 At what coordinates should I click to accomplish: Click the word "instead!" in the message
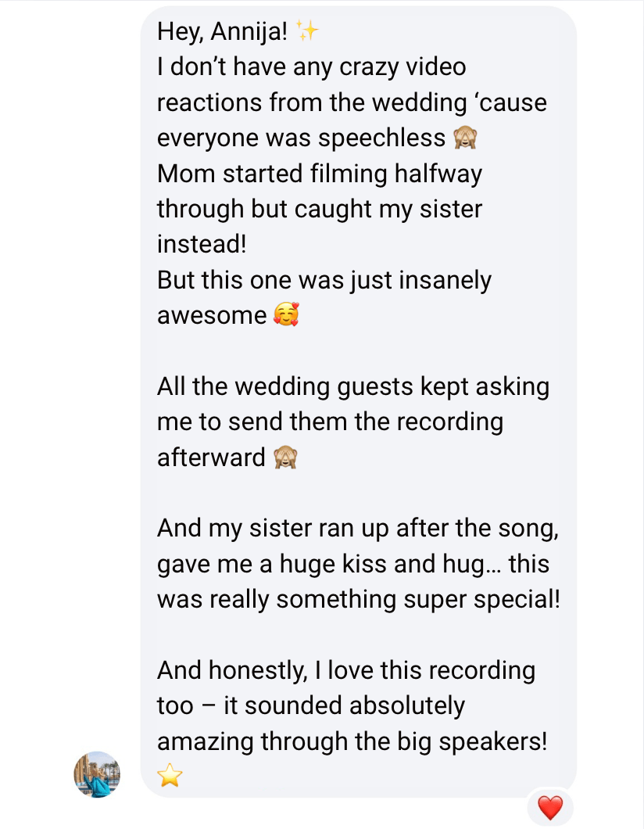(202, 244)
